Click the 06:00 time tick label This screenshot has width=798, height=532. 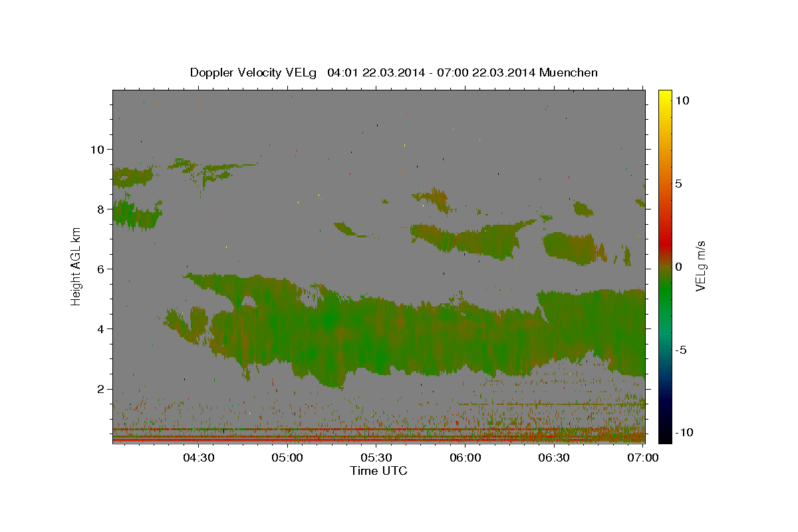coord(465,458)
